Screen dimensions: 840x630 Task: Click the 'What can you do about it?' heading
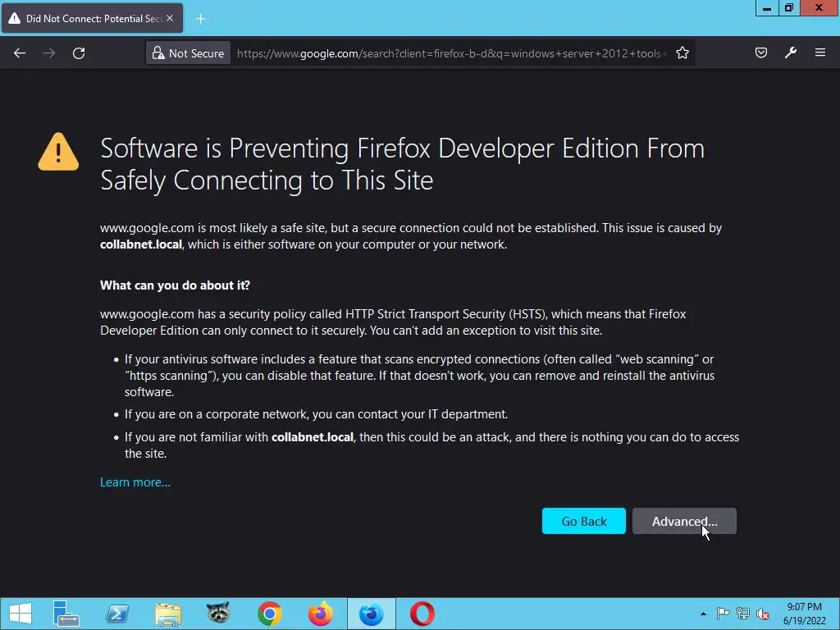coord(175,285)
